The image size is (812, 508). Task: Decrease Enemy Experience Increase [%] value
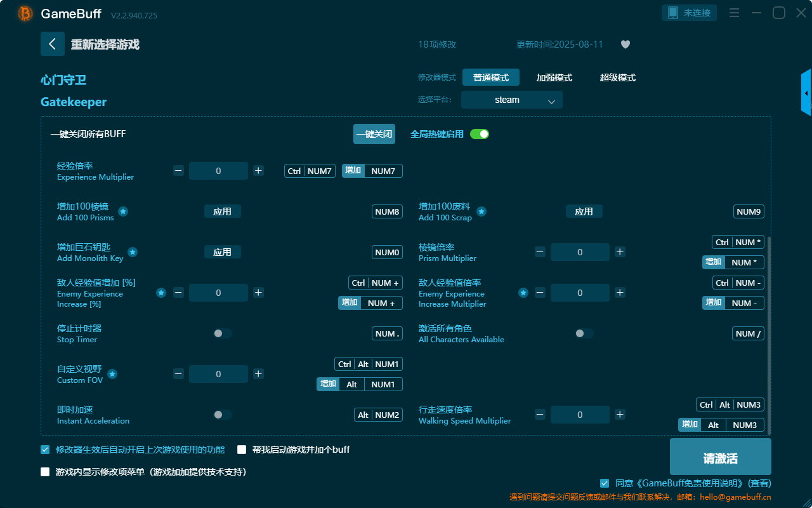[179, 293]
